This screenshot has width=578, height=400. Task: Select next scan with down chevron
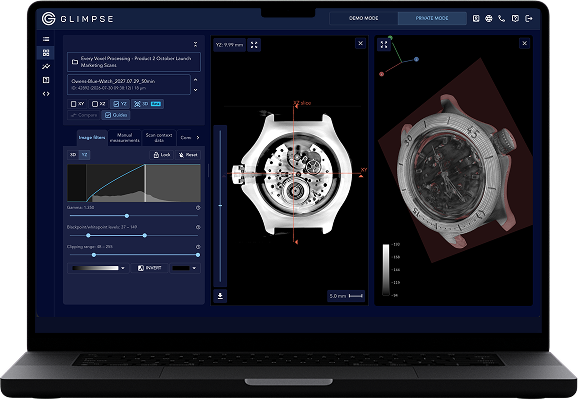coord(196,90)
